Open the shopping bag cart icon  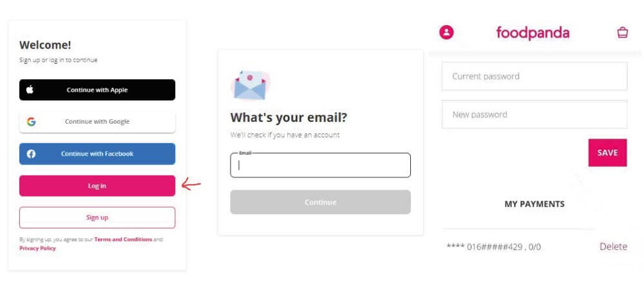point(623,32)
